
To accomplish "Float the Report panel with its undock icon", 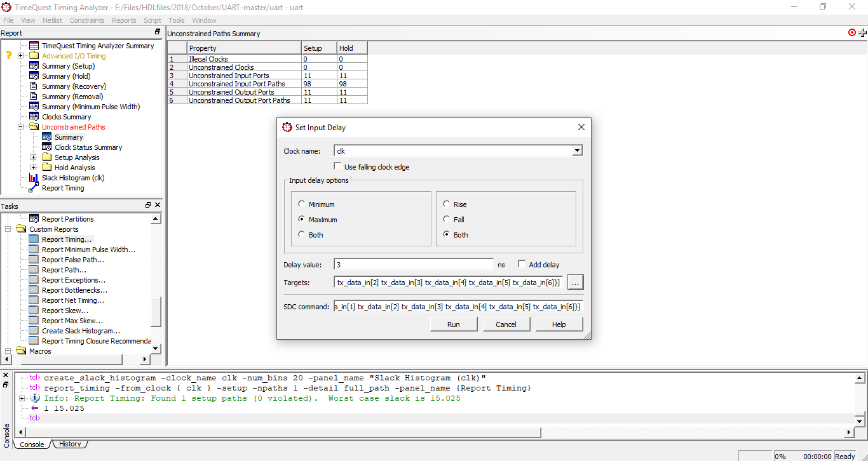I will 158,32.
